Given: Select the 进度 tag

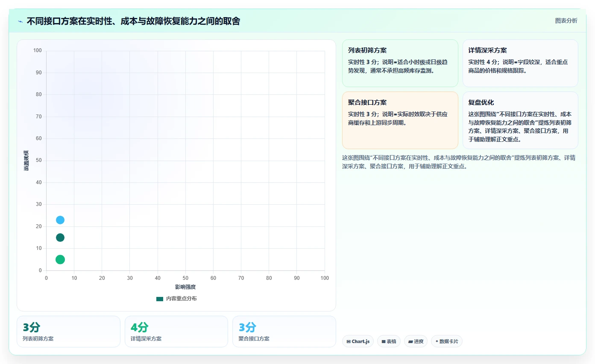Looking at the screenshot, I should point(416,341).
